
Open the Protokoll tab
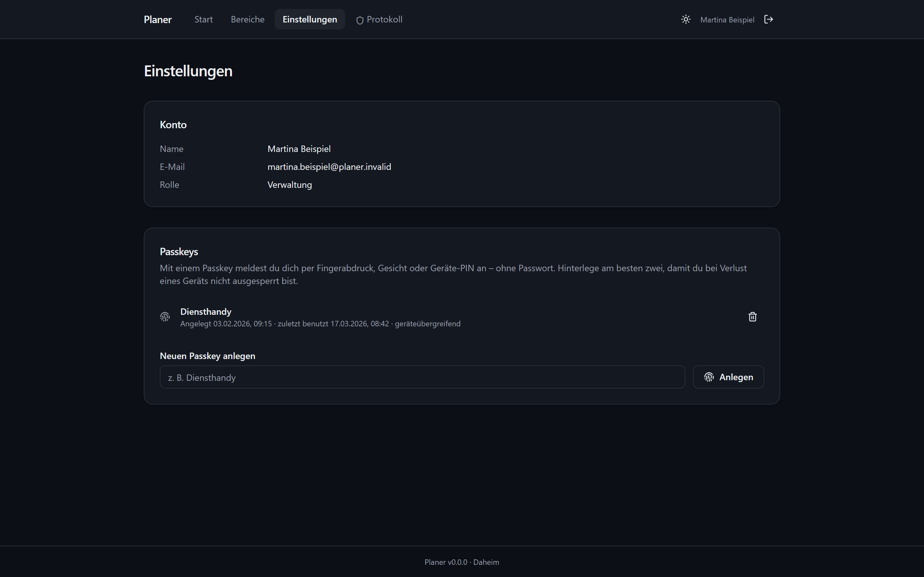point(379,20)
